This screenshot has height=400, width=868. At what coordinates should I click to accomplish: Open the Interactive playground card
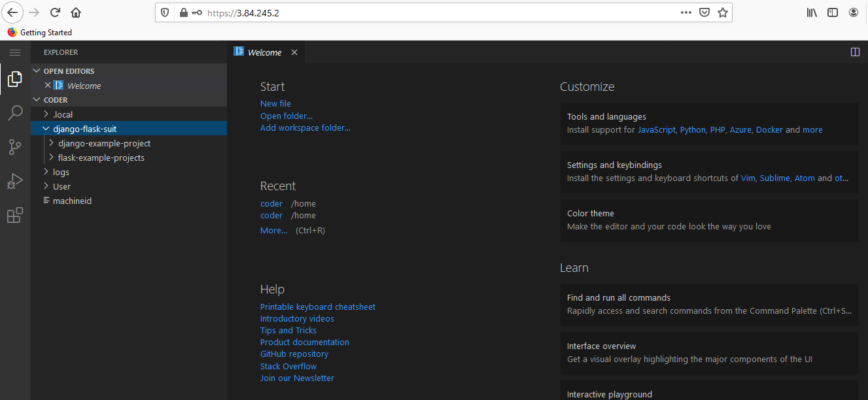click(709, 390)
